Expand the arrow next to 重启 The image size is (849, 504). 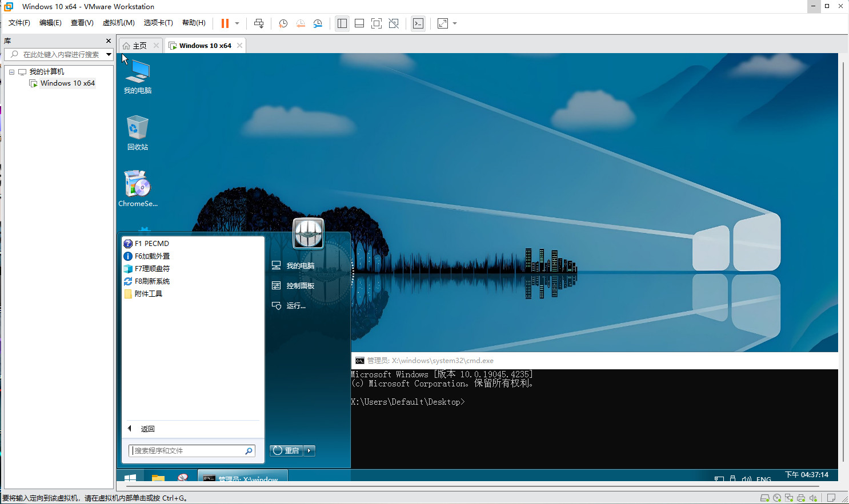[309, 450]
